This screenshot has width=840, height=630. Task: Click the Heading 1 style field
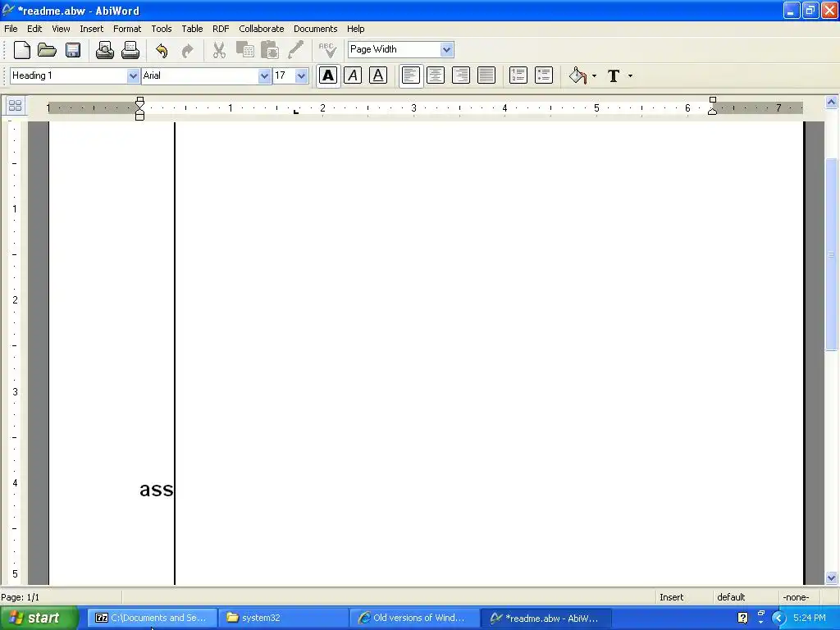click(69, 76)
